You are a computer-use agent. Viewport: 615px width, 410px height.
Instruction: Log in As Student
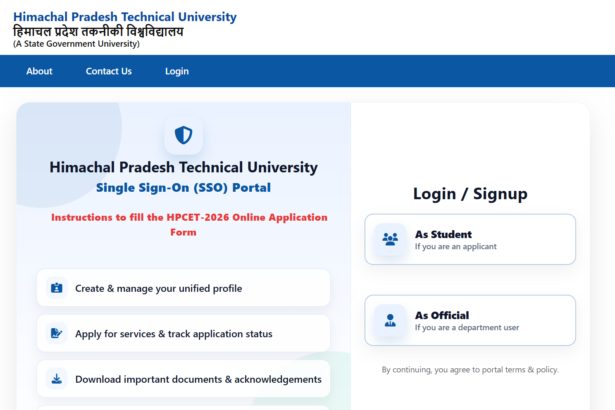[x=470, y=239]
